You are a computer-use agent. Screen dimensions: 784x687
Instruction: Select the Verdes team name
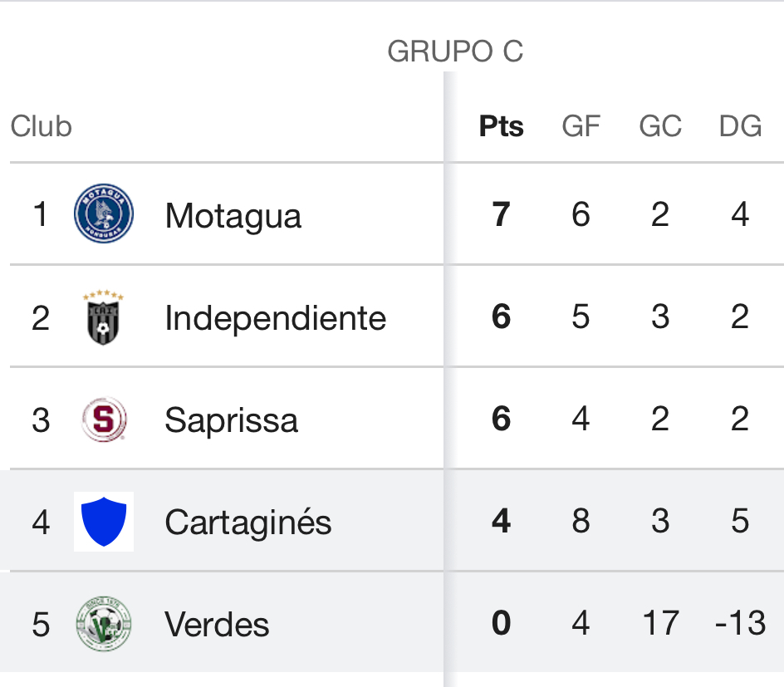click(x=217, y=625)
